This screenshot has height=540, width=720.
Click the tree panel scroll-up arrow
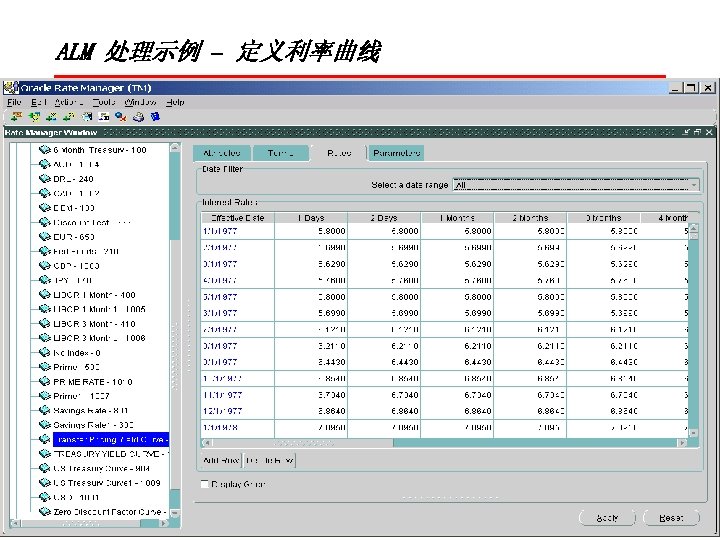[174, 147]
